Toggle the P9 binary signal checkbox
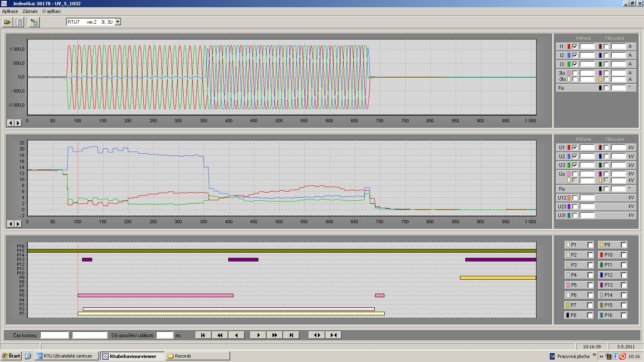Screen dimensions: 644x362 click(623, 245)
